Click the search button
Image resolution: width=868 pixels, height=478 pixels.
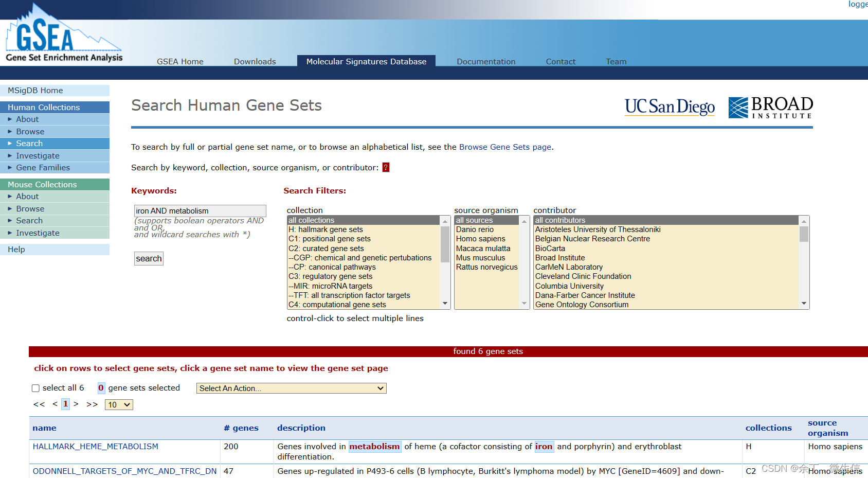click(x=149, y=258)
